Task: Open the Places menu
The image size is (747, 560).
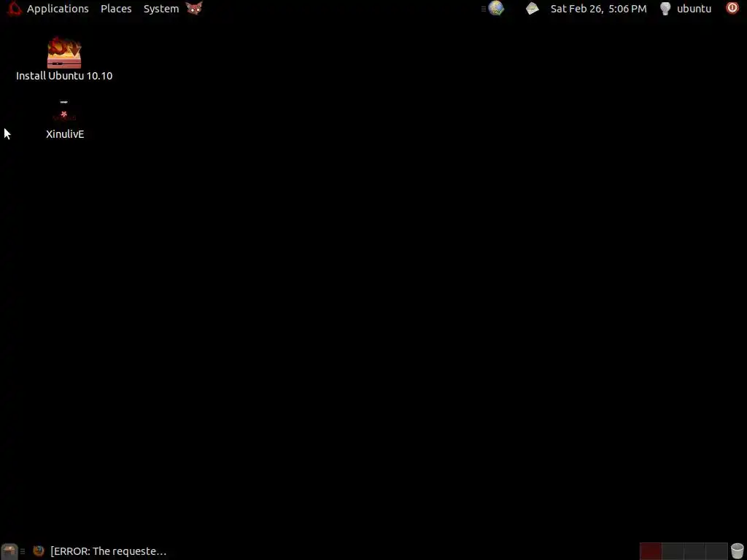Action: (x=116, y=9)
